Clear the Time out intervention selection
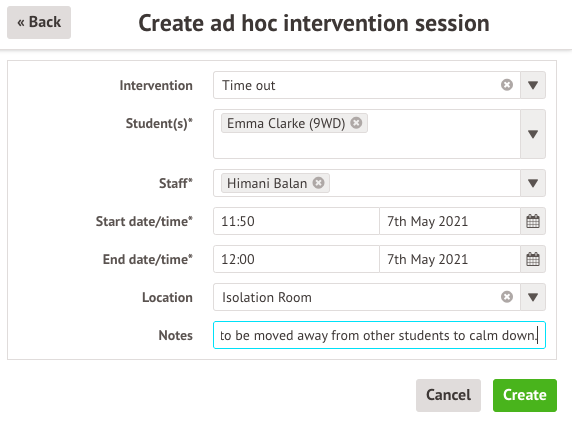 point(507,85)
